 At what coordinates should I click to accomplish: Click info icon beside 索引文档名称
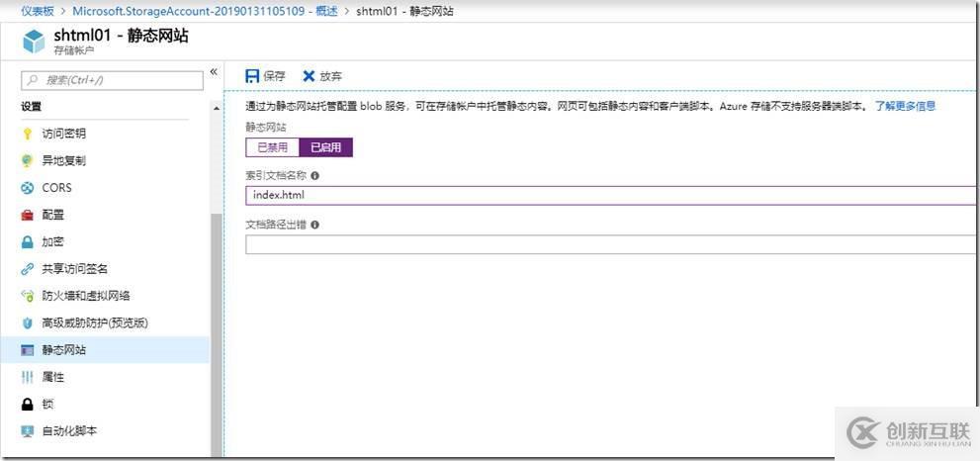[315, 176]
